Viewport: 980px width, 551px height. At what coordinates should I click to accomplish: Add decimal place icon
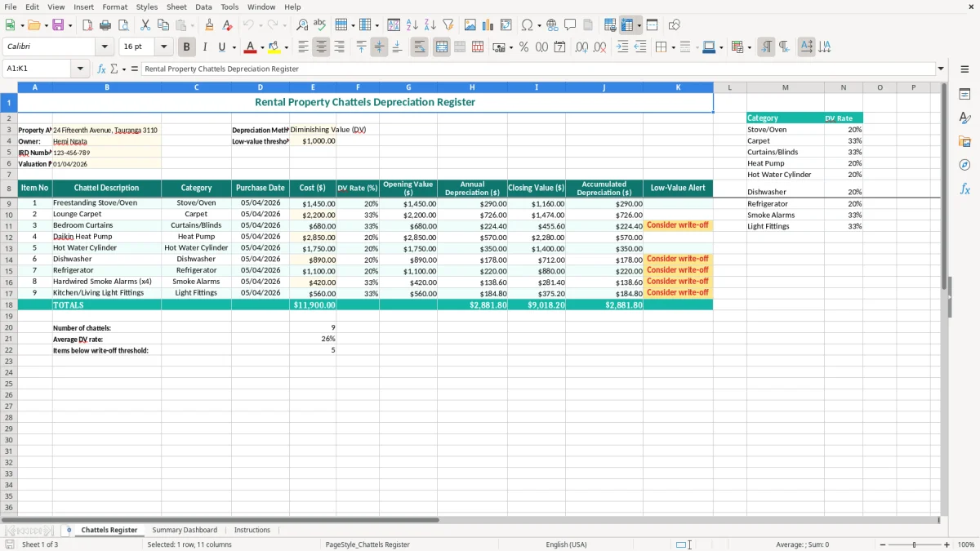[x=581, y=47]
